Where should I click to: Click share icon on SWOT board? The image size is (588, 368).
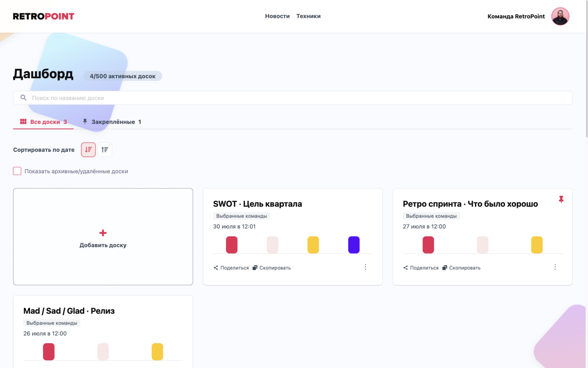216,268
